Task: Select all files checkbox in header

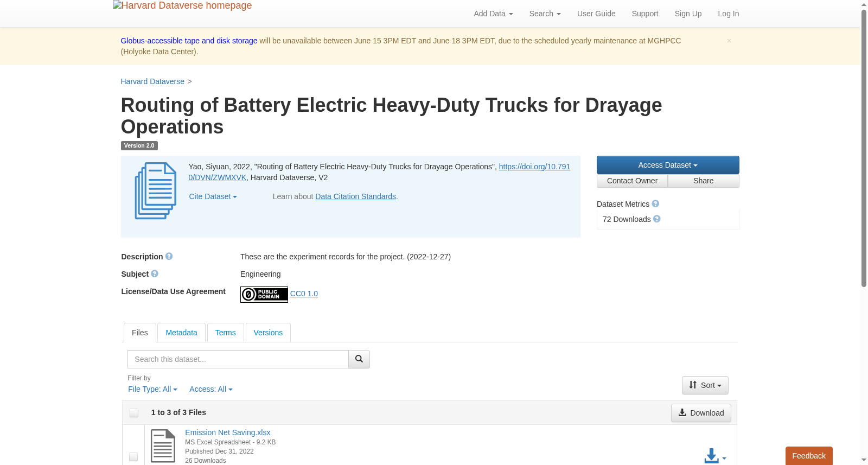Action: [x=134, y=413]
